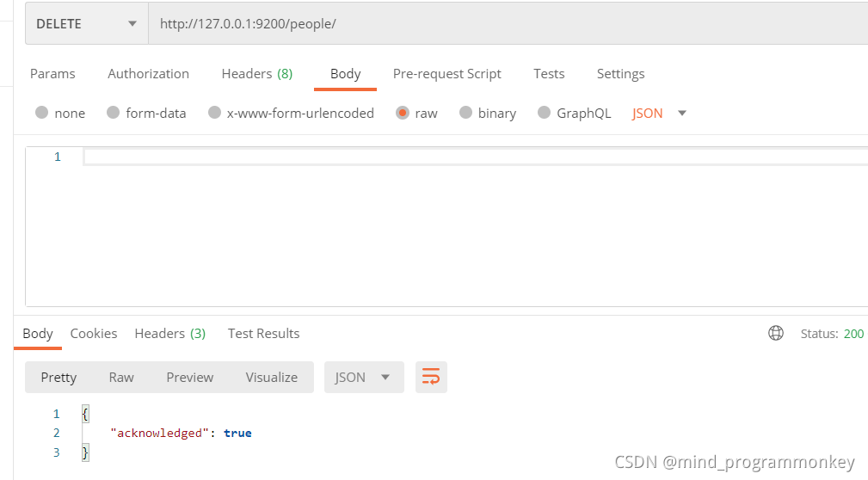
Task: Choose the form-data radio button
Action: pos(113,113)
